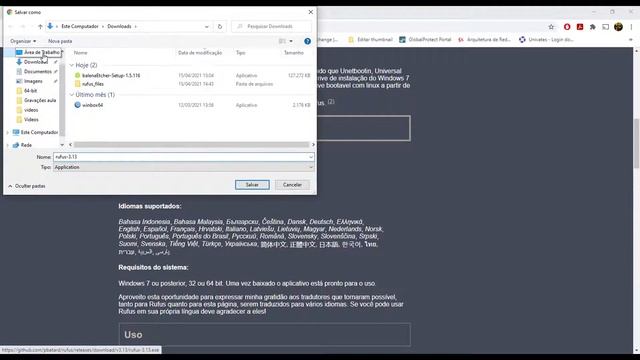Image resolution: width=640 pixels, height=360 pixels.
Task: Open the Tipo Application combo box
Action: pos(184,167)
